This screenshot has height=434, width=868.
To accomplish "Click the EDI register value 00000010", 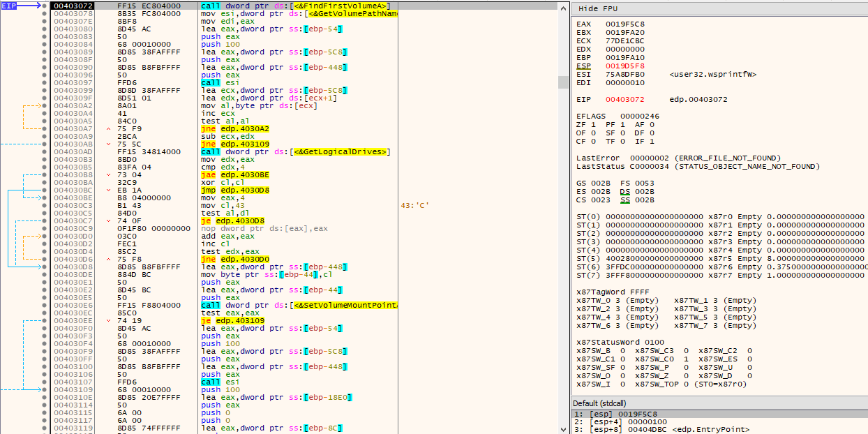I will (624, 82).
